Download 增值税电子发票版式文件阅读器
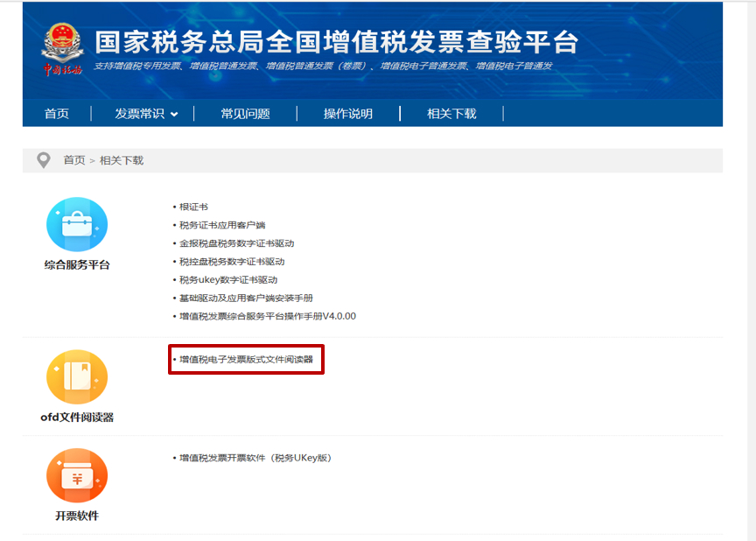Viewport: 756px width, 541px height. [x=246, y=359]
